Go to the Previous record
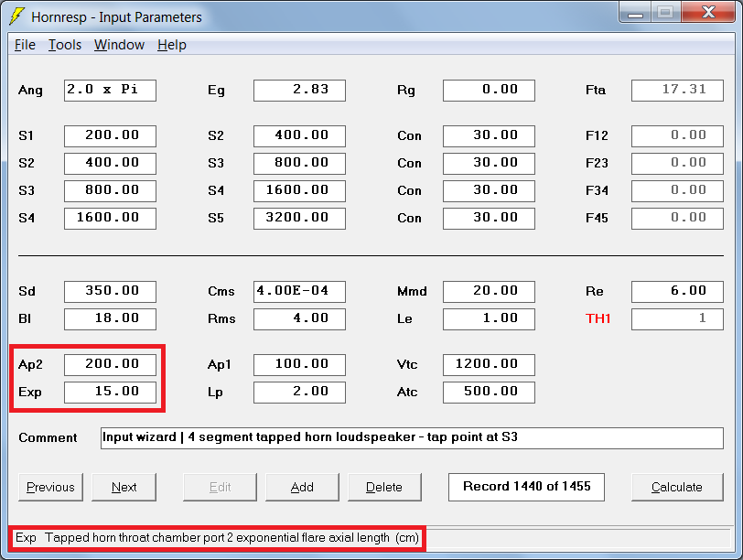The height and width of the screenshot is (560, 743). click(x=50, y=487)
